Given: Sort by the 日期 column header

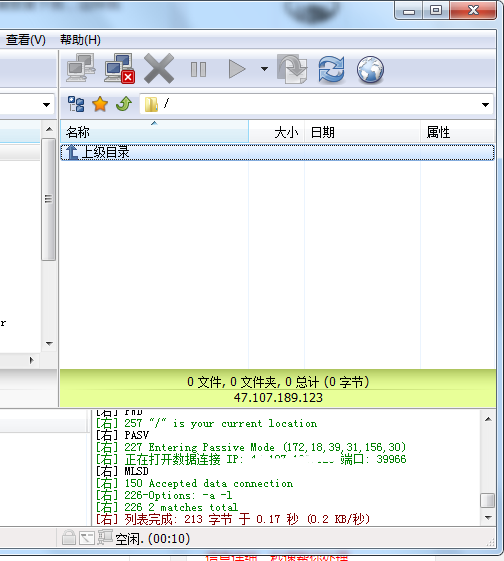Looking at the screenshot, I should [x=362, y=132].
